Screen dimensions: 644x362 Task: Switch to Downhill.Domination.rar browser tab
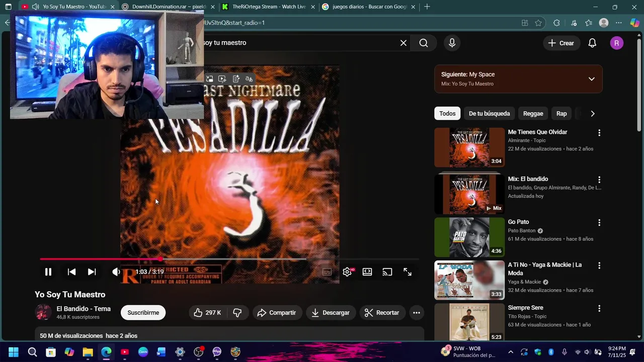[x=169, y=7]
